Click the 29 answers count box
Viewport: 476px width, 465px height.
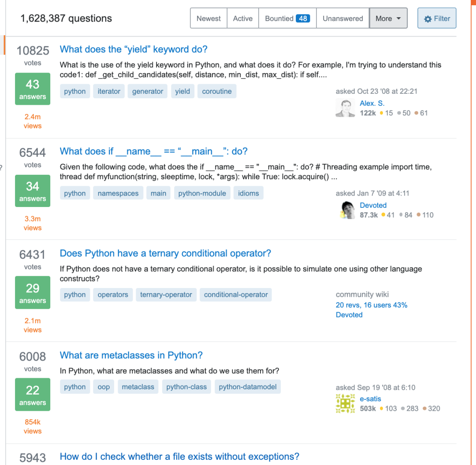click(33, 292)
